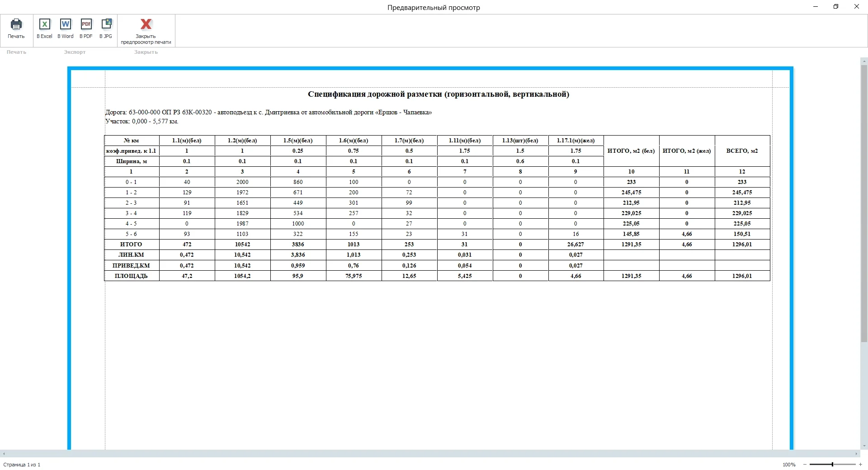Export the report as JPG
This screenshot has height=470, width=868.
[106, 25]
